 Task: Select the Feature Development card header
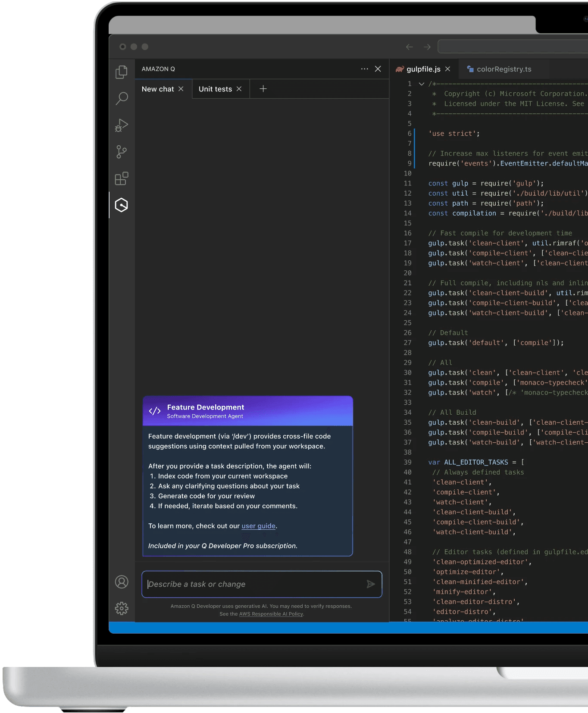pyautogui.click(x=248, y=411)
